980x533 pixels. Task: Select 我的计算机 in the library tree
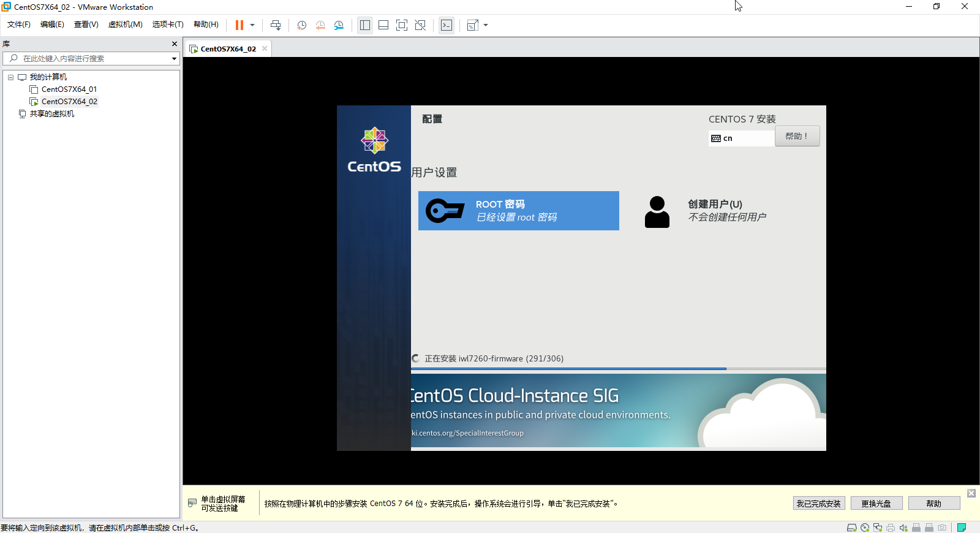[x=48, y=77]
